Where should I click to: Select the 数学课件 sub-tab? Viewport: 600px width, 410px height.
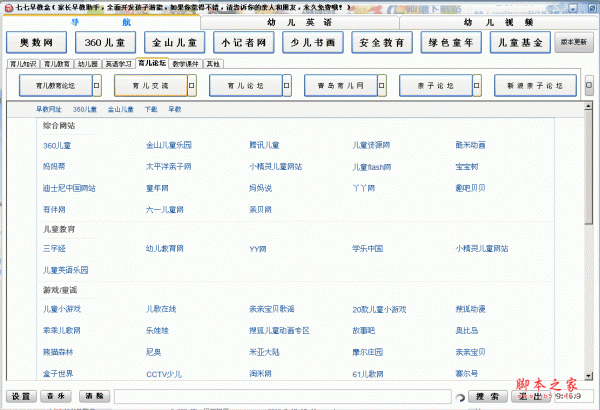click(186, 64)
